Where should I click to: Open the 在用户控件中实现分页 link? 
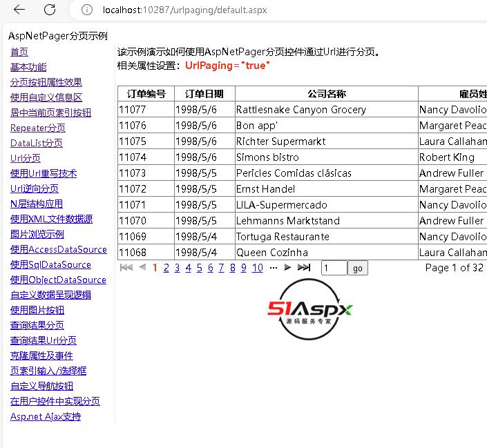[x=55, y=402]
